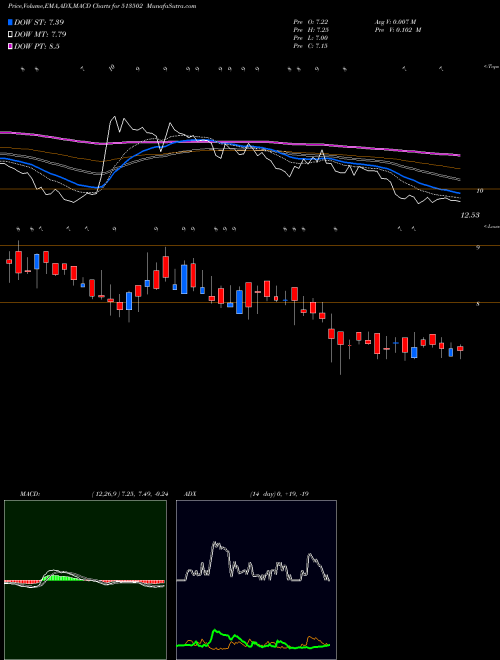Image resolution: width=500 pixels, height=660 pixels.
Task: Click the 'Avg V: 0.007 M' volume text
Action: [395, 22]
